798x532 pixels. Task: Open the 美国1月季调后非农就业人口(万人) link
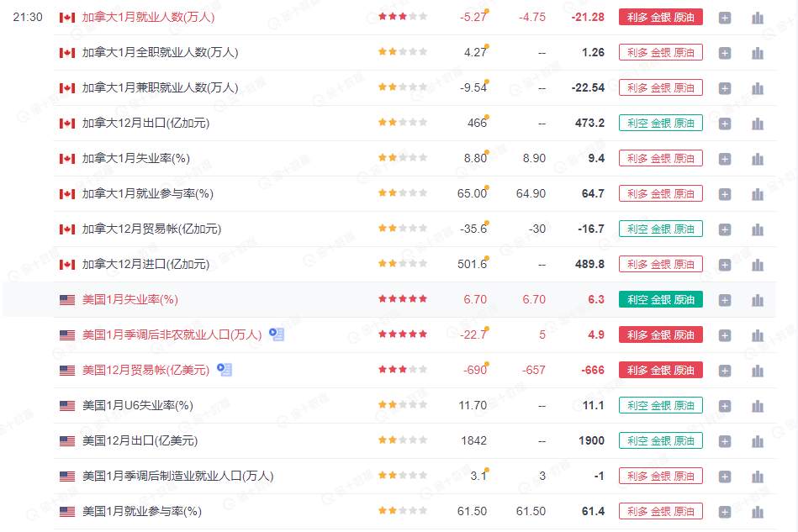pyautogui.click(x=172, y=334)
